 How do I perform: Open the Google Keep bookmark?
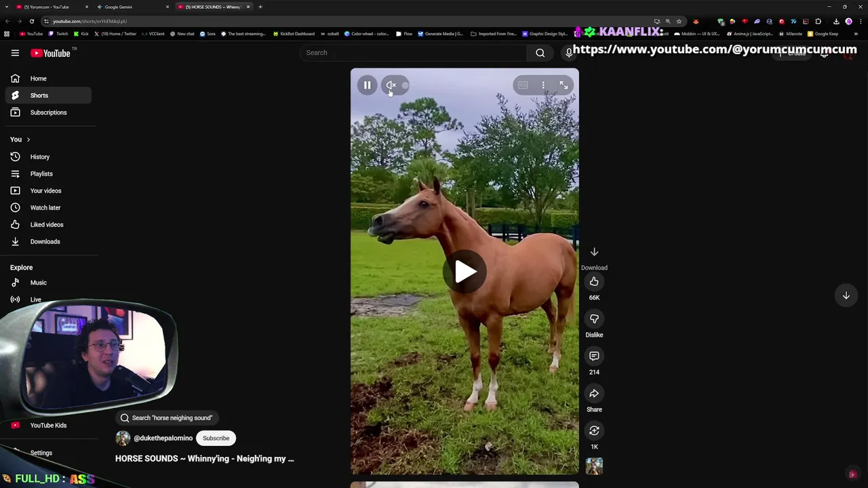click(x=823, y=34)
